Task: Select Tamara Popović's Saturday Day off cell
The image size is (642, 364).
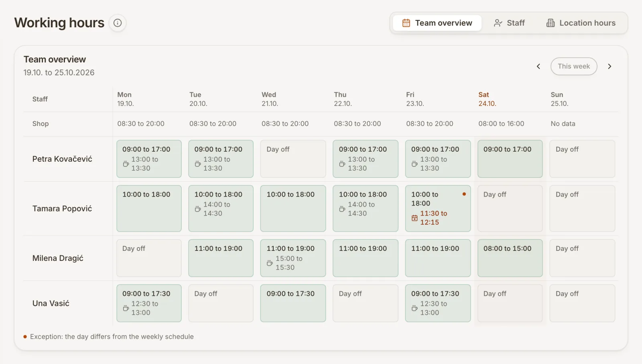Action: point(510,208)
